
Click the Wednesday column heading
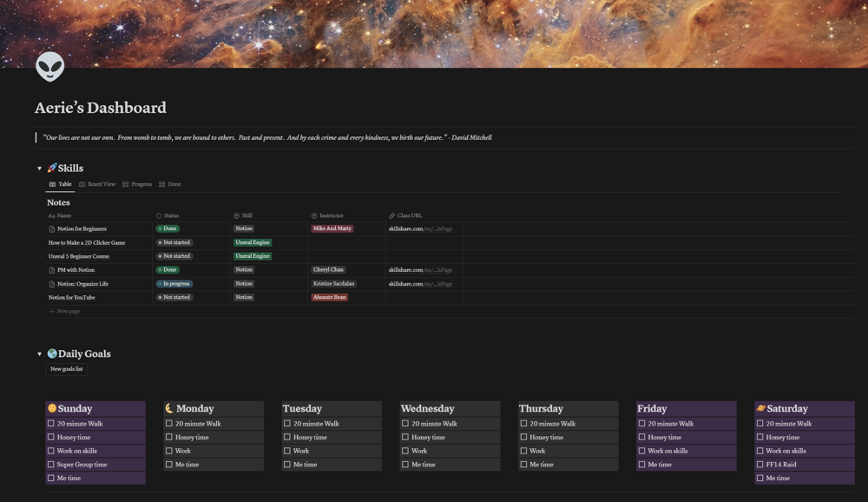tap(427, 408)
